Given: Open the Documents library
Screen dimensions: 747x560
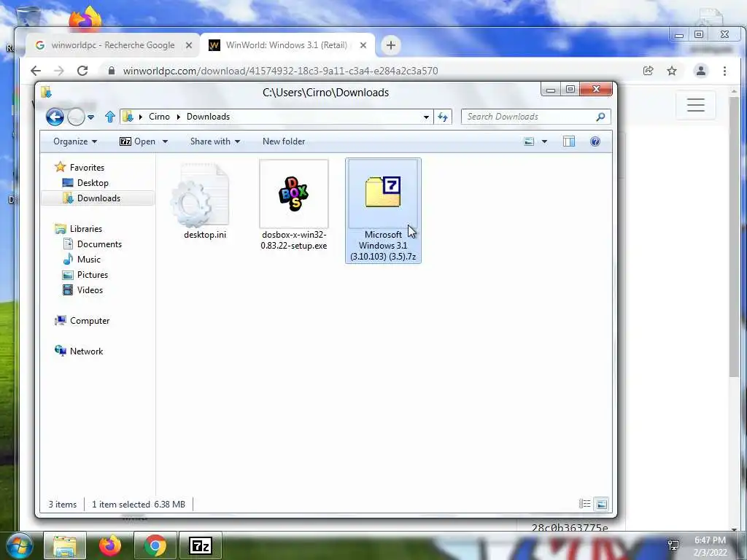Looking at the screenshot, I should point(93,244).
